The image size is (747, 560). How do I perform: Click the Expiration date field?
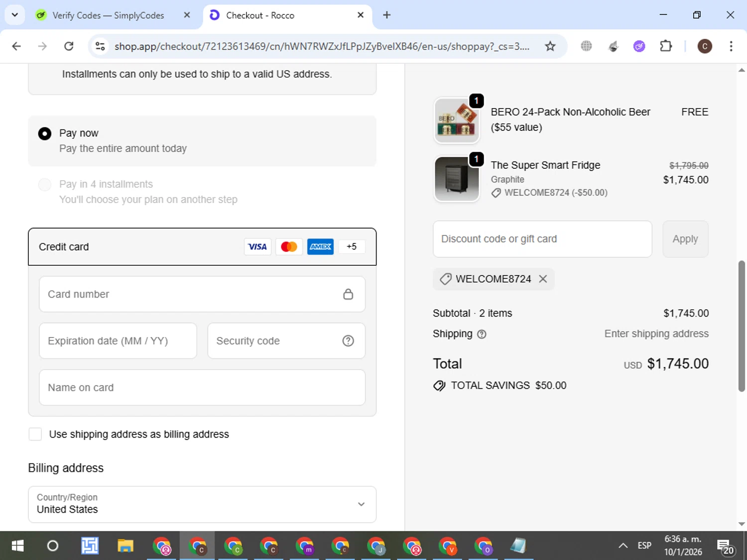(x=118, y=341)
